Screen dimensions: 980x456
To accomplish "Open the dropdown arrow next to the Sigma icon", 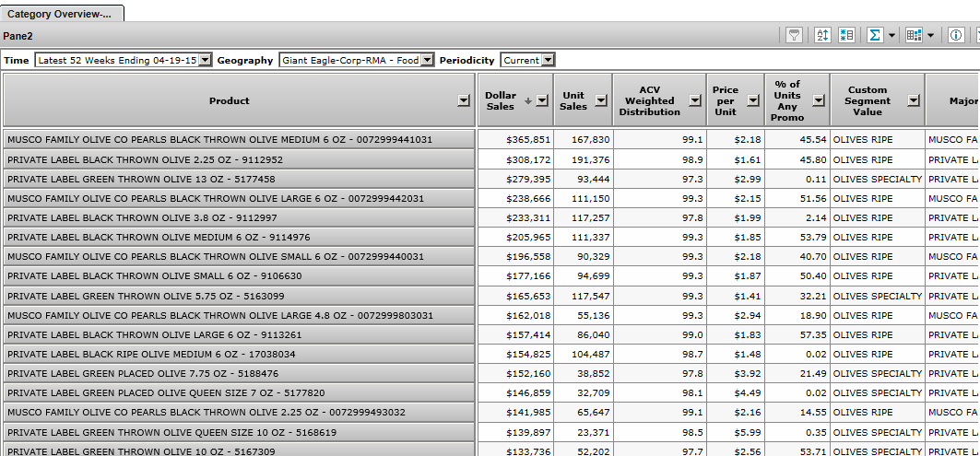I will (x=891, y=35).
